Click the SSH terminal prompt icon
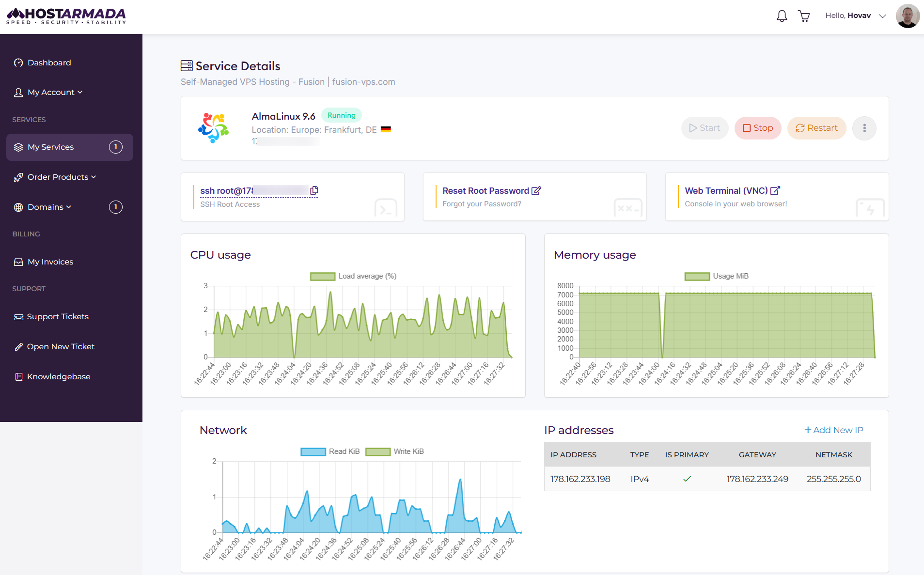The image size is (924, 575). tap(386, 209)
